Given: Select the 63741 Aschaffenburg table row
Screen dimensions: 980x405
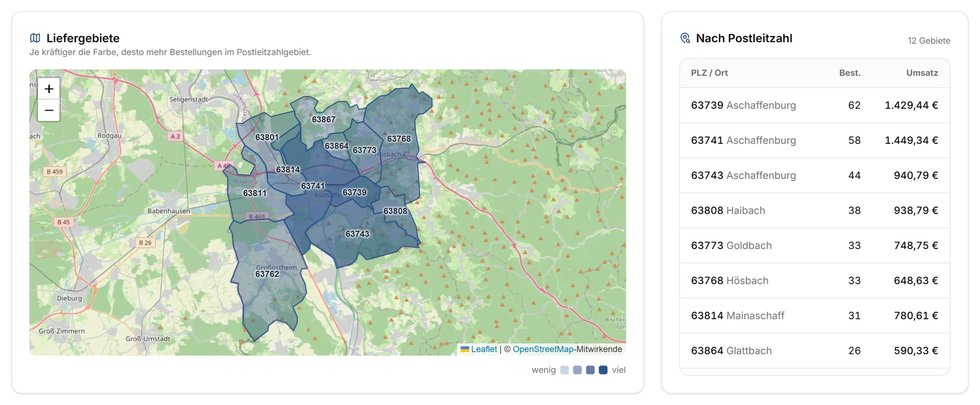Looking at the screenshot, I should coord(815,141).
